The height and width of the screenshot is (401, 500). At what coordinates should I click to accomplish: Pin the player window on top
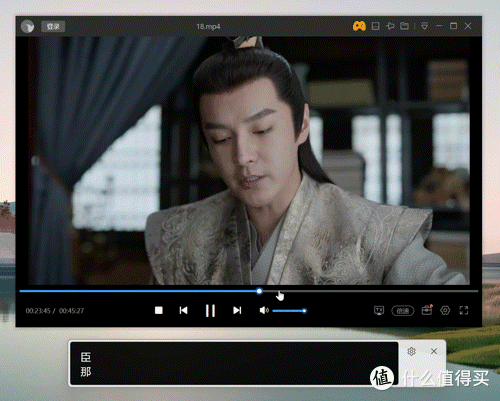[x=390, y=26]
